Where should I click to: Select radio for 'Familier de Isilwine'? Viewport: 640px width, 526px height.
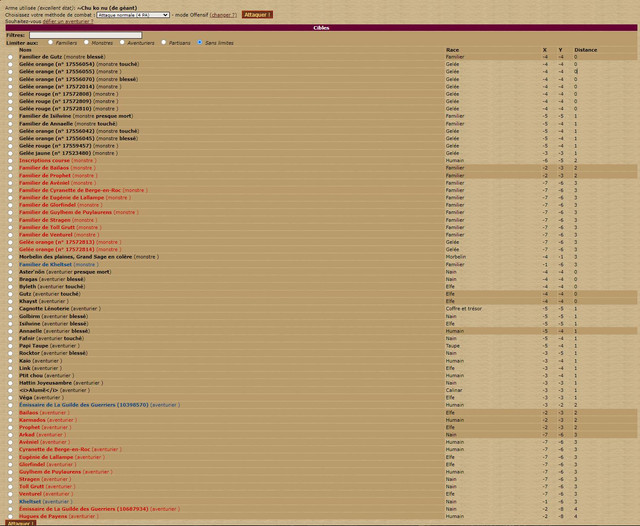click(x=10, y=116)
